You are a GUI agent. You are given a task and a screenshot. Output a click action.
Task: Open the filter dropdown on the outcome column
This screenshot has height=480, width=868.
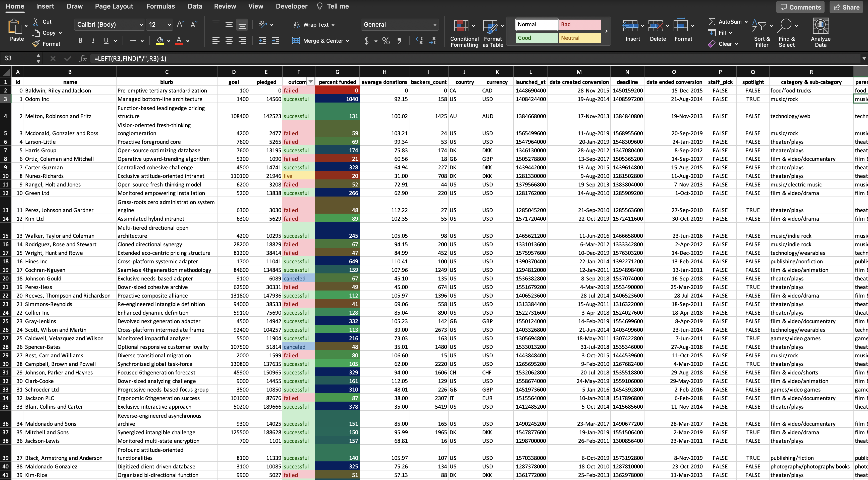[310, 82]
